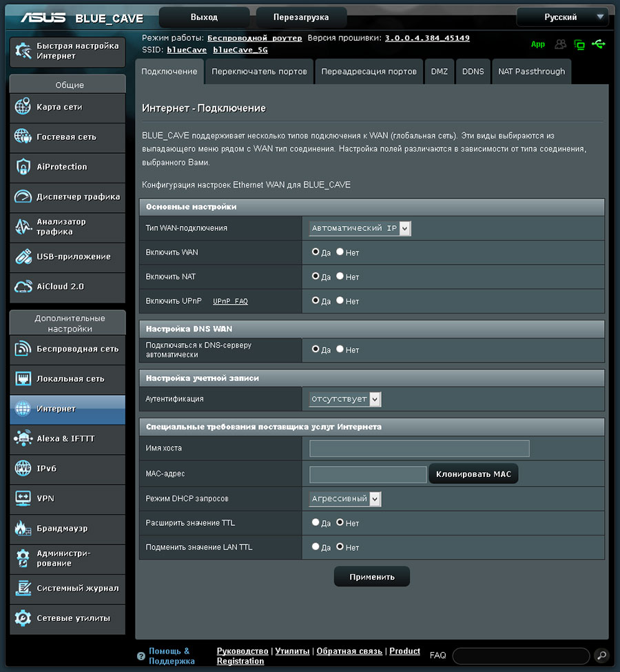Click the FAQ search input field
620x672 pixels.
(x=521, y=655)
